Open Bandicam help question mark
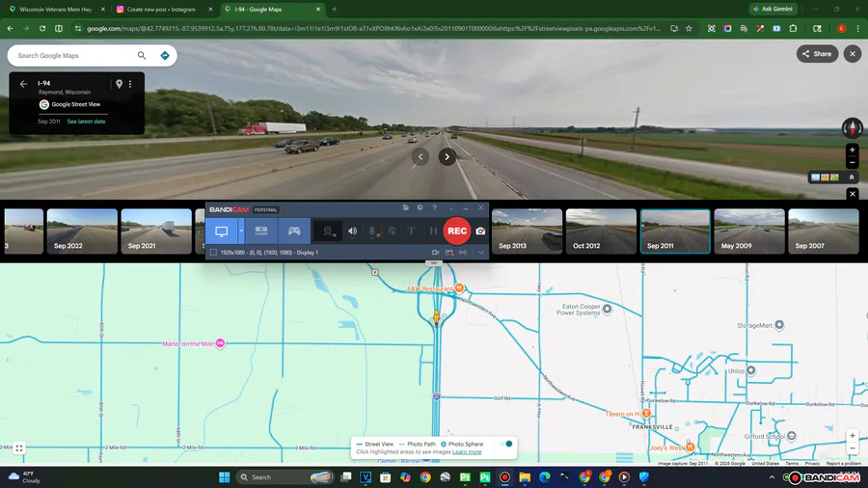The width and height of the screenshot is (868, 488). 435,207
